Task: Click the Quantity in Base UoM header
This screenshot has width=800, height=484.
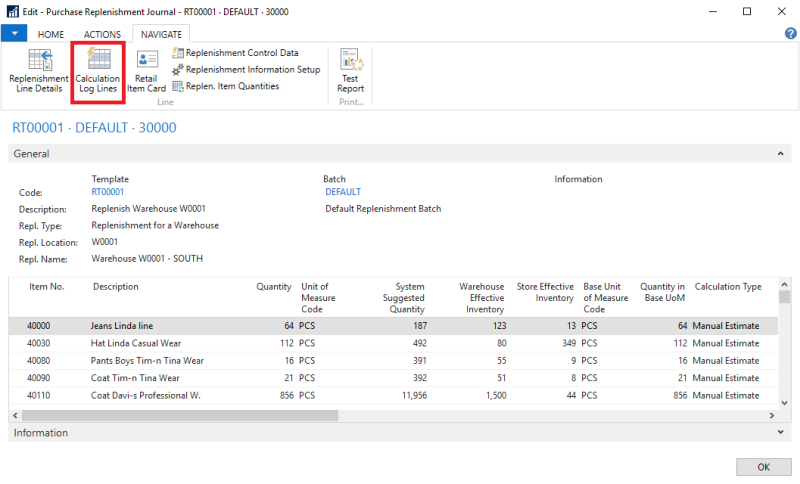Action: [x=662, y=292]
